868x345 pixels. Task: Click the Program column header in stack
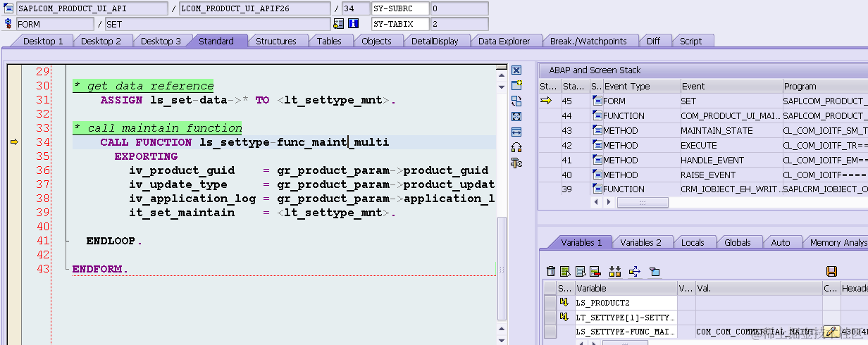pyautogui.click(x=824, y=86)
